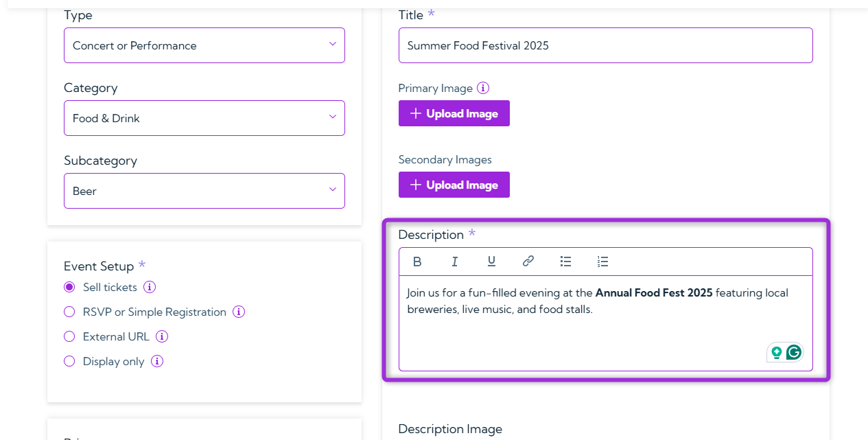Upload secondary images
The image size is (868, 440).
coord(454,185)
